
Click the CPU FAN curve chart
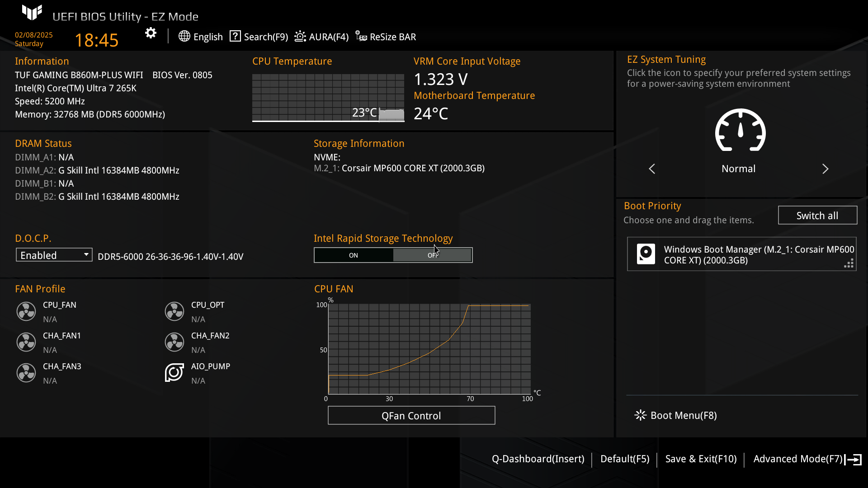[429, 349]
